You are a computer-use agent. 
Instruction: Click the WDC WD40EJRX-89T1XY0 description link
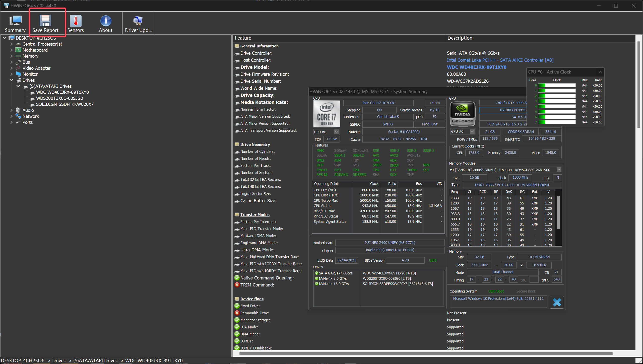pyautogui.click(x=476, y=67)
